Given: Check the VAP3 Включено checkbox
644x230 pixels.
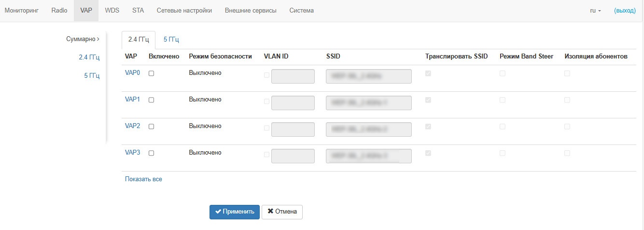Looking at the screenshot, I should click(152, 153).
